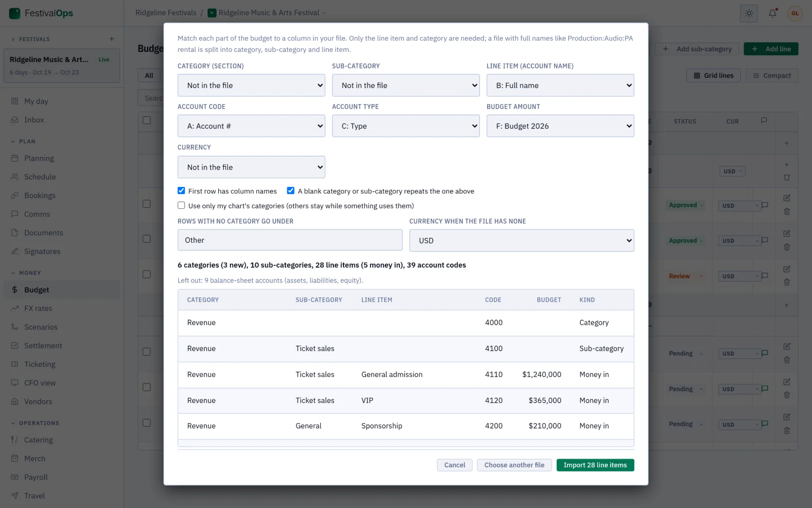Screen dimensions: 812x508
Task: Click the Scenarios branch icon
Action: click(x=15, y=327)
